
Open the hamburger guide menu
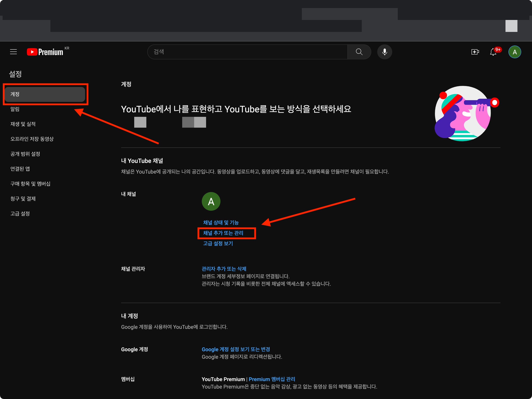click(x=13, y=52)
